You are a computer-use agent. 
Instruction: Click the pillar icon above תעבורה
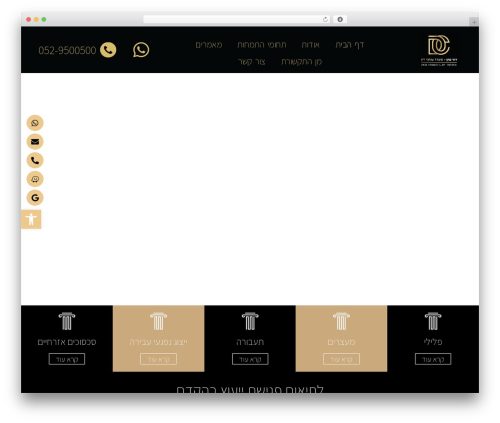click(x=250, y=321)
